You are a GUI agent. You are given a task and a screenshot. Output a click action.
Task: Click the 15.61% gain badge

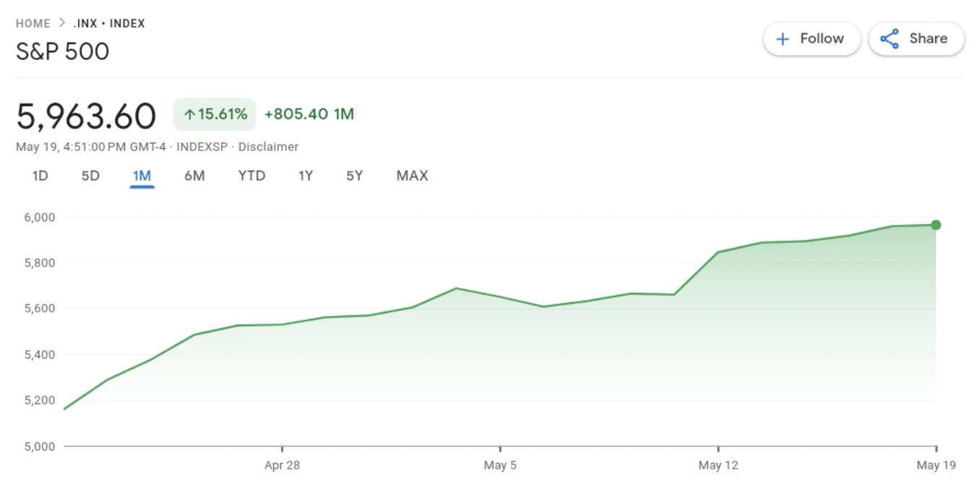[215, 114]
